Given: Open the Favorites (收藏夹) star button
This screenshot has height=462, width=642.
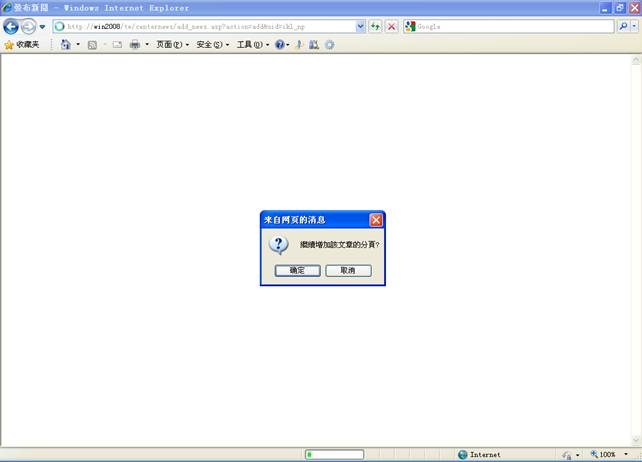Looking at the screenshot, I should 21,45.
